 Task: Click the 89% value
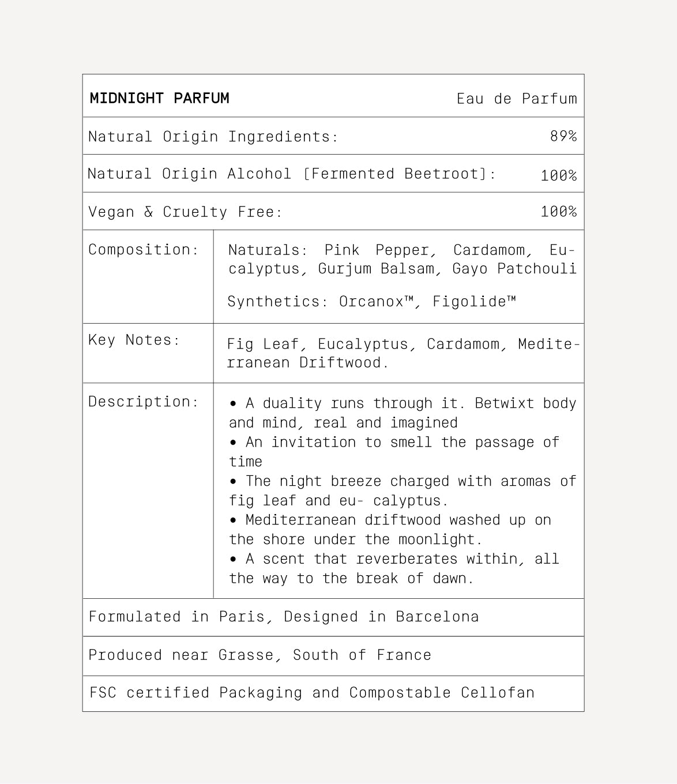click(x=563, y=136)
